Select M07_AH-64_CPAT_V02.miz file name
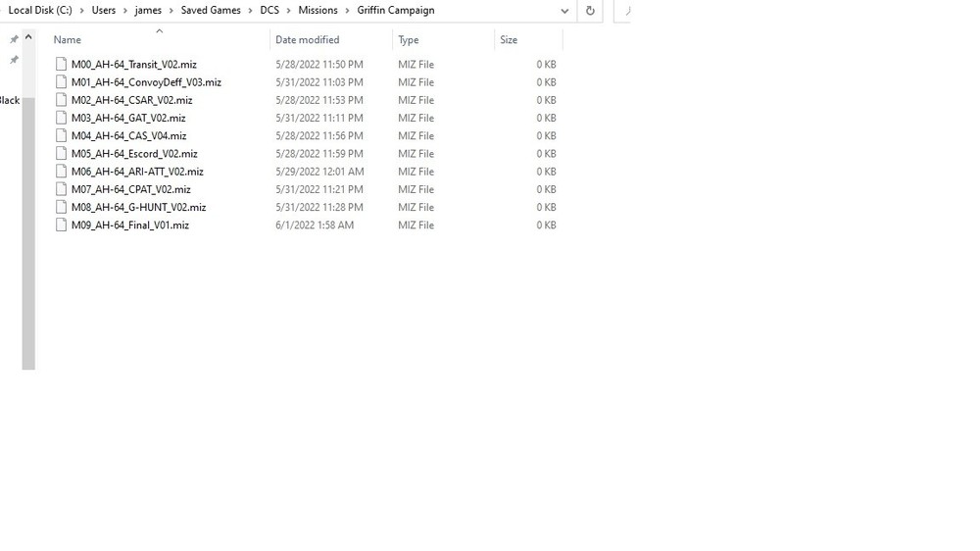 pos(130,189)
